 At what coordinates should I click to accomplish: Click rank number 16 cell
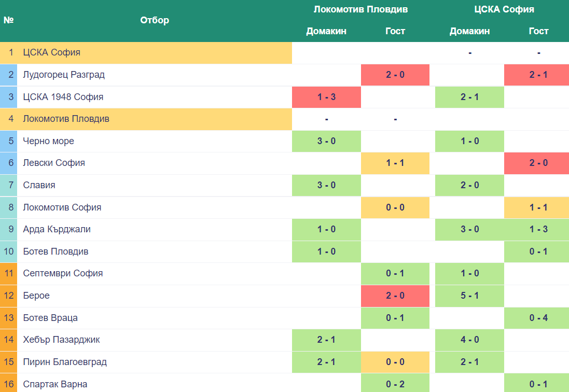pos(8,383)
